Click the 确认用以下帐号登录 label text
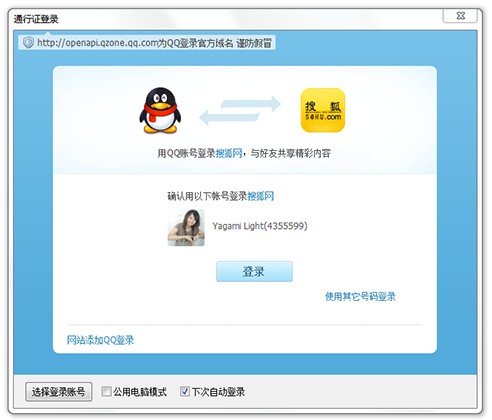This screenshot has width=492, height=420. pos(207,196)
